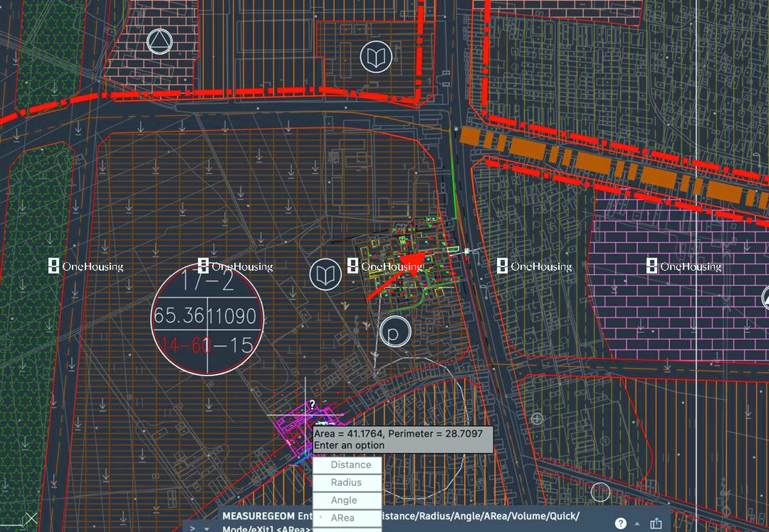
Task: Click the Area and Perimeter result tooltip
Action: pos(402,439)
